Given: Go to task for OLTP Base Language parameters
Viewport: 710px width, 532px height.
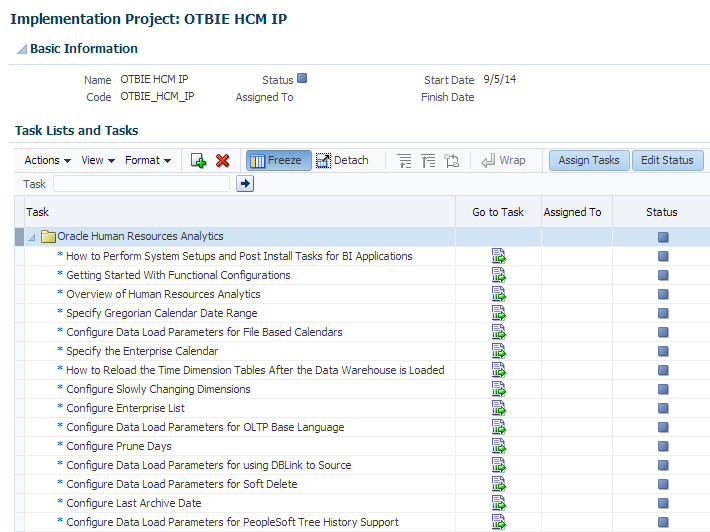Looking at the screenshot, I should point(499,427).
